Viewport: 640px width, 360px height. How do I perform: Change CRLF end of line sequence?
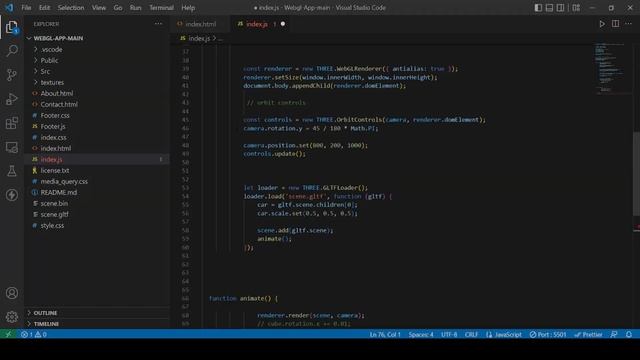tap(471, 334)
